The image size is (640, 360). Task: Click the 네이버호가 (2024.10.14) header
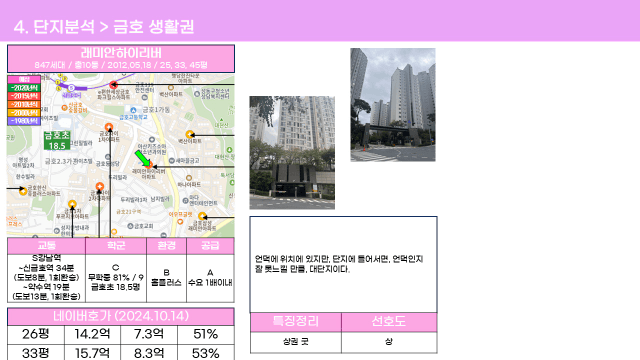[x=121, y=316]
